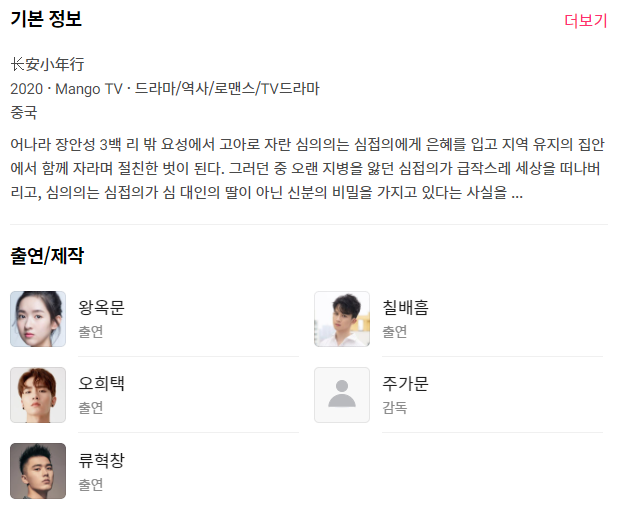Click the country label 중국

23,112
